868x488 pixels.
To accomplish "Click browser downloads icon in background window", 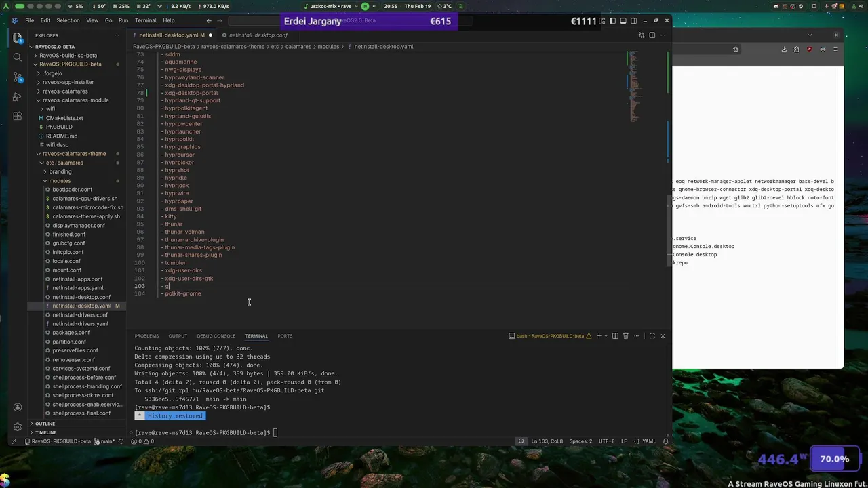I will (784, 49).
